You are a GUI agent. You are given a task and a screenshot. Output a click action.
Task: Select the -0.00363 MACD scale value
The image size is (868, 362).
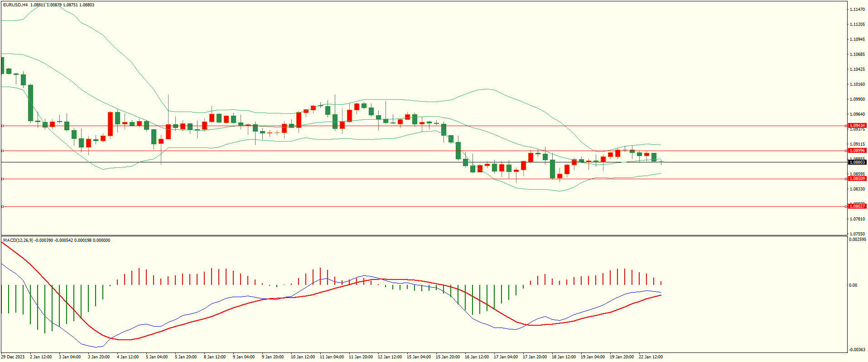tap(857, 350)
